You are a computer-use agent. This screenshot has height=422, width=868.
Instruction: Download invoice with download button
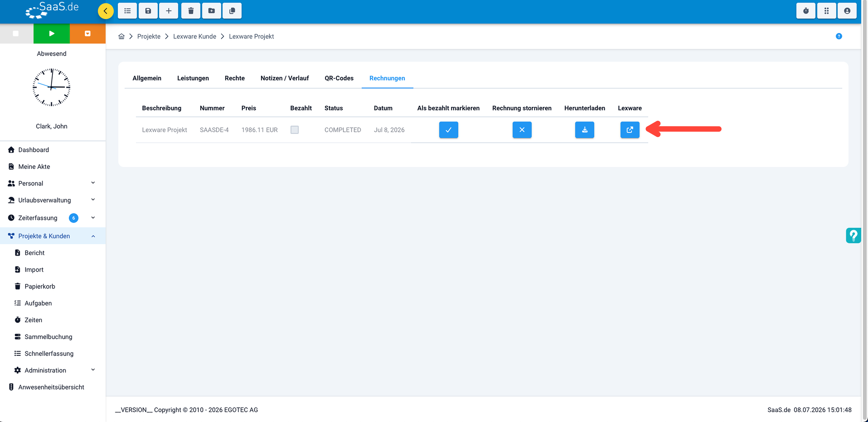[x=585, y=130]
